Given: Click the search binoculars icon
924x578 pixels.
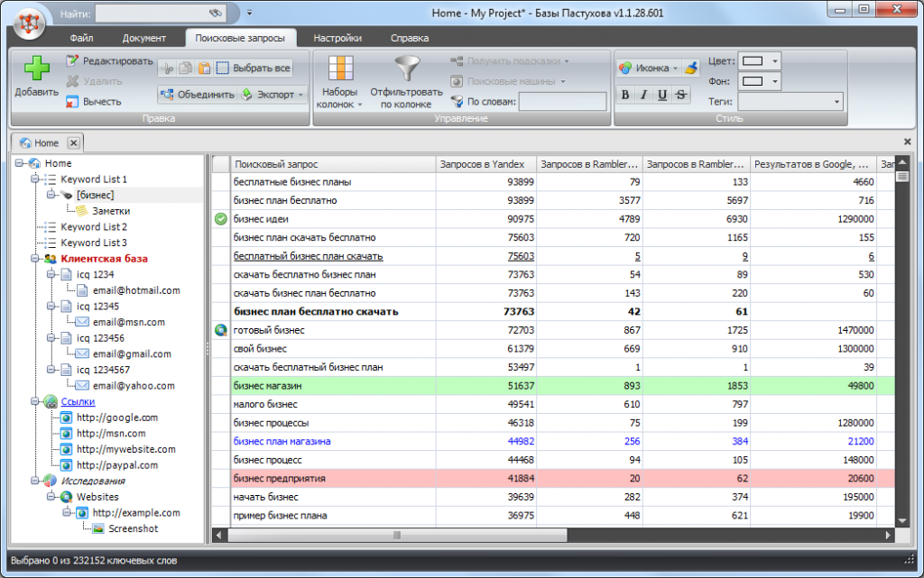Looking at the screenshot, I should click(217, 13).
